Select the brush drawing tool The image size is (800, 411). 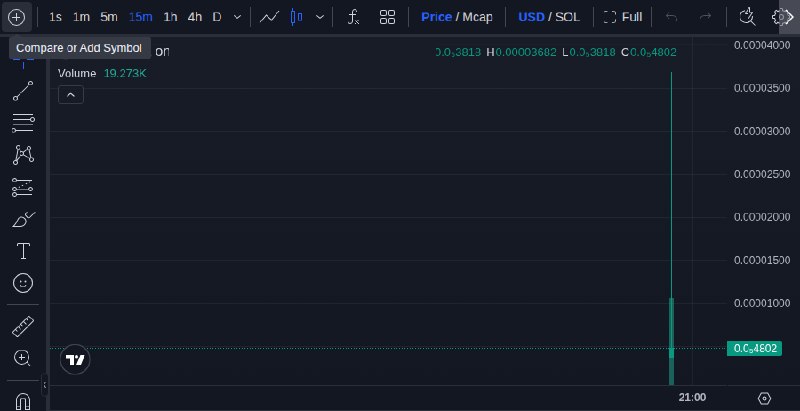point(23,220)
